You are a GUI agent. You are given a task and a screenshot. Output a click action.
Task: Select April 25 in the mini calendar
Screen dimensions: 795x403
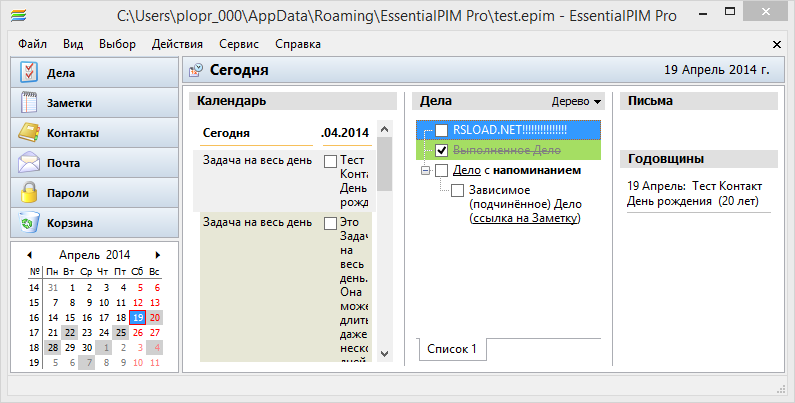pyautogui.click(x=120, y=333)
